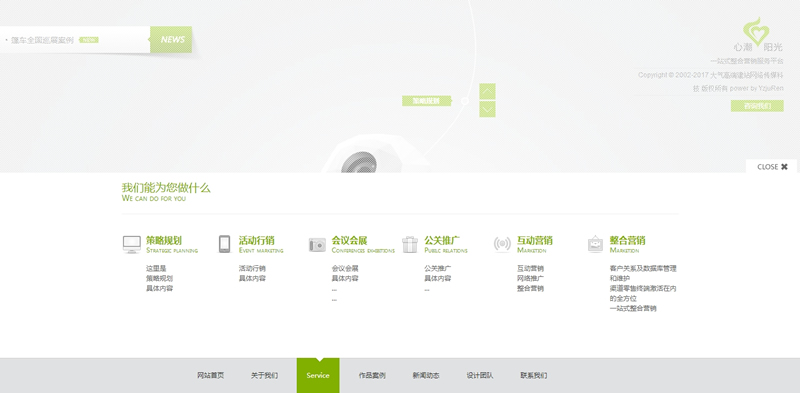This screenshot has width=800, height=393.
Task: Click the up arrow stepper button
Action: click(x=487, y=91)
